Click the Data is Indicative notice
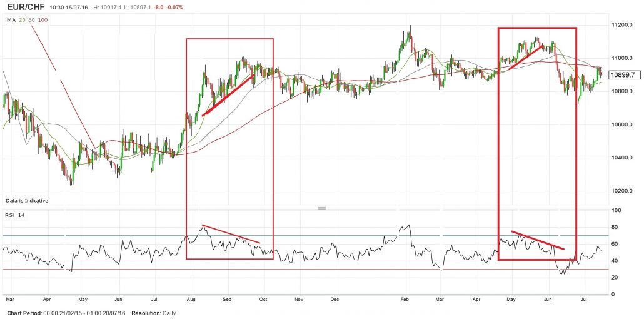 tap(27, 201)
